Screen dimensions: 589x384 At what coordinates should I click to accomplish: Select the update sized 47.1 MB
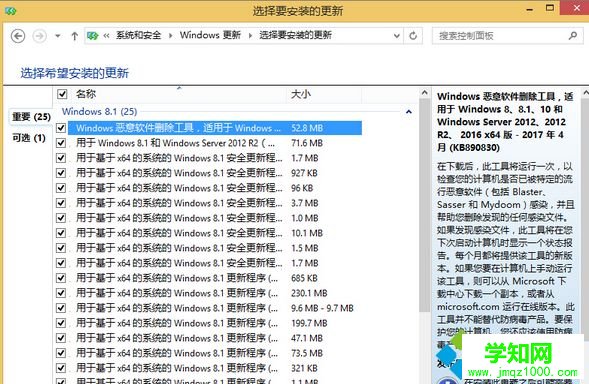point(215,339)
